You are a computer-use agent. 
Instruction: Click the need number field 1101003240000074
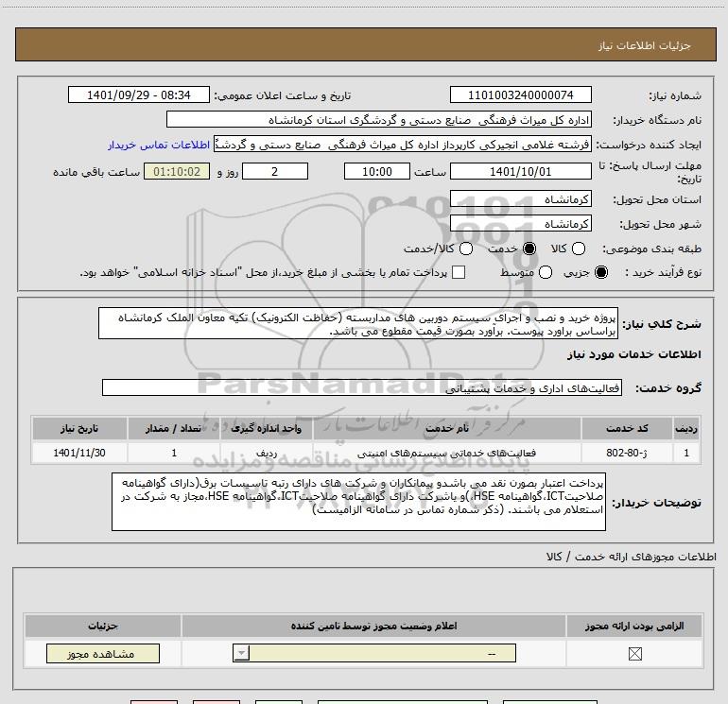pyautogui.click(x=520, y=94)
